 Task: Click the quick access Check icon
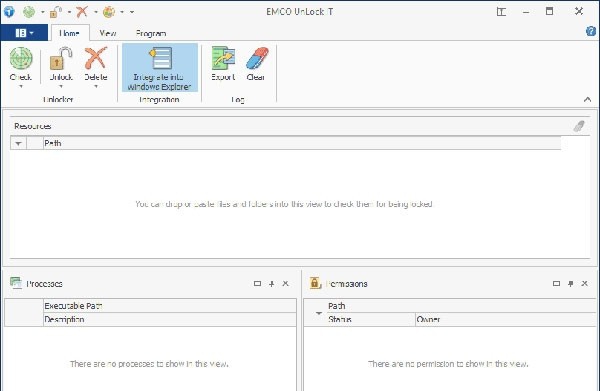29,12
